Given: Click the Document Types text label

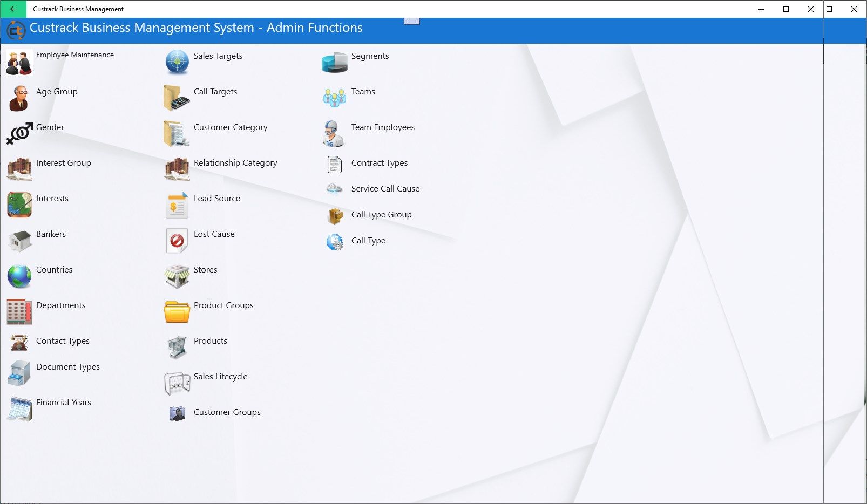Looking at the screenshot, I should 68,367.
